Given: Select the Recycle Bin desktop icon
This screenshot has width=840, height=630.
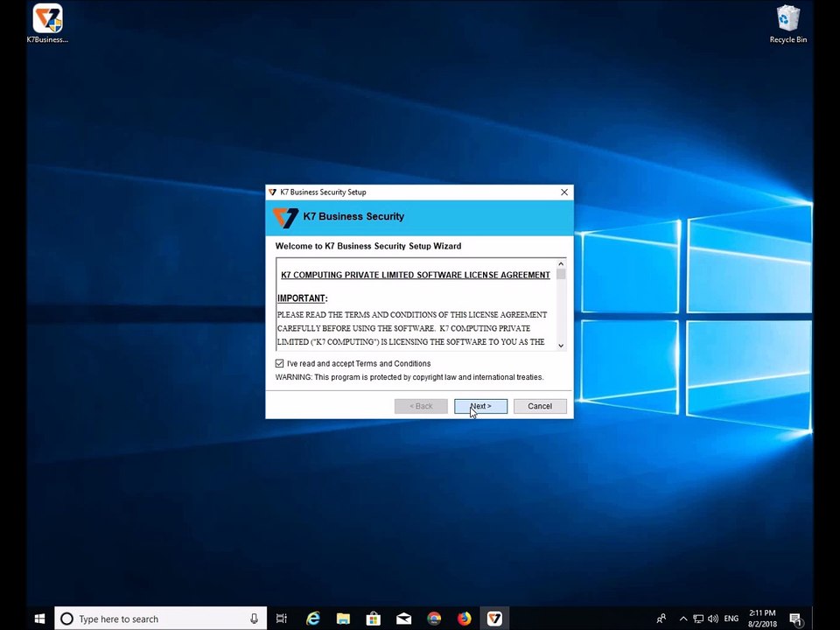Looking at the screenshot, I should (788, 23).
